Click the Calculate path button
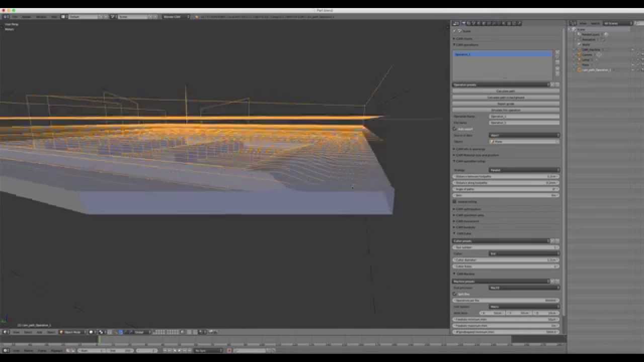 (x=506, y=91)
